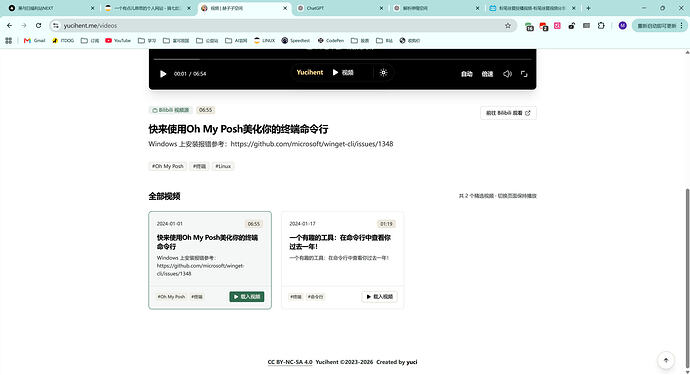Click the yuci author link in the footer
The image size is (690, 375).
coord(411,362)
